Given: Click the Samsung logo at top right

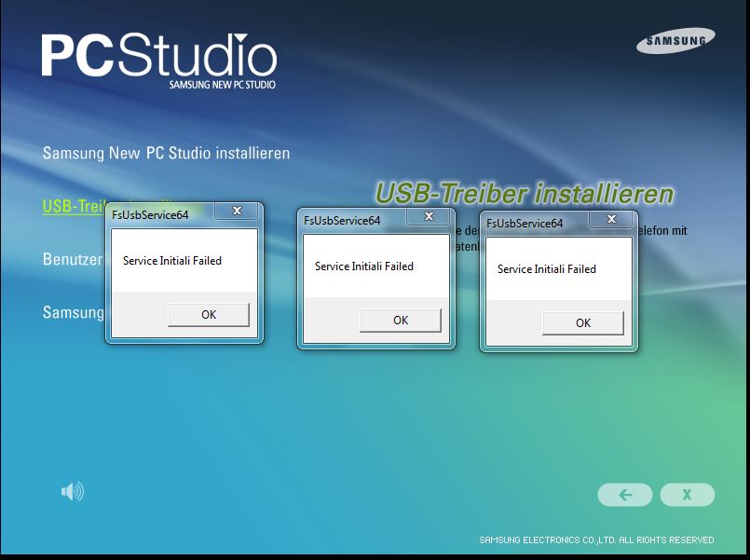Looking at the screenshot, I should click(675, 41).
